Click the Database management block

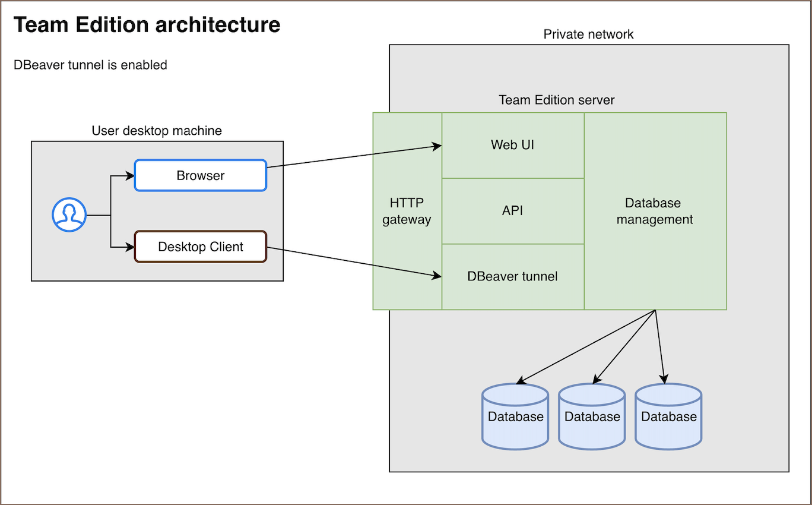(655, 211)
